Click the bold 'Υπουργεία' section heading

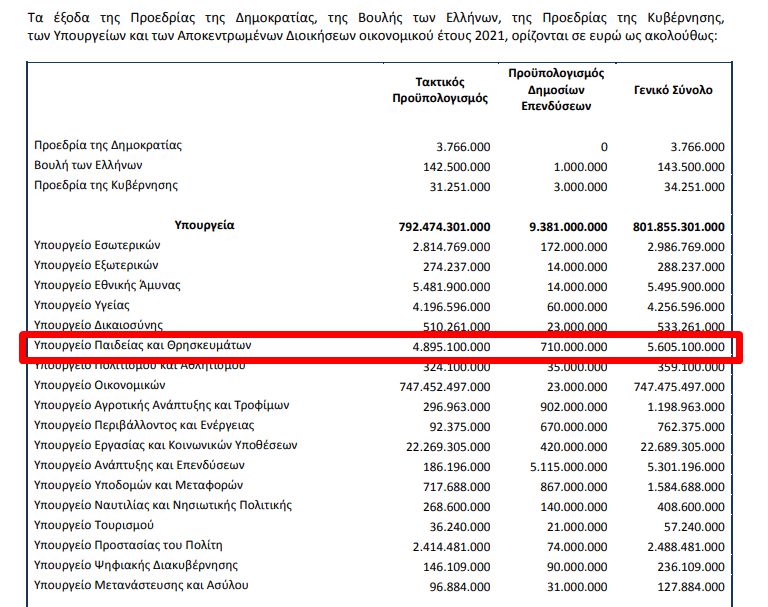pos(204,226)
